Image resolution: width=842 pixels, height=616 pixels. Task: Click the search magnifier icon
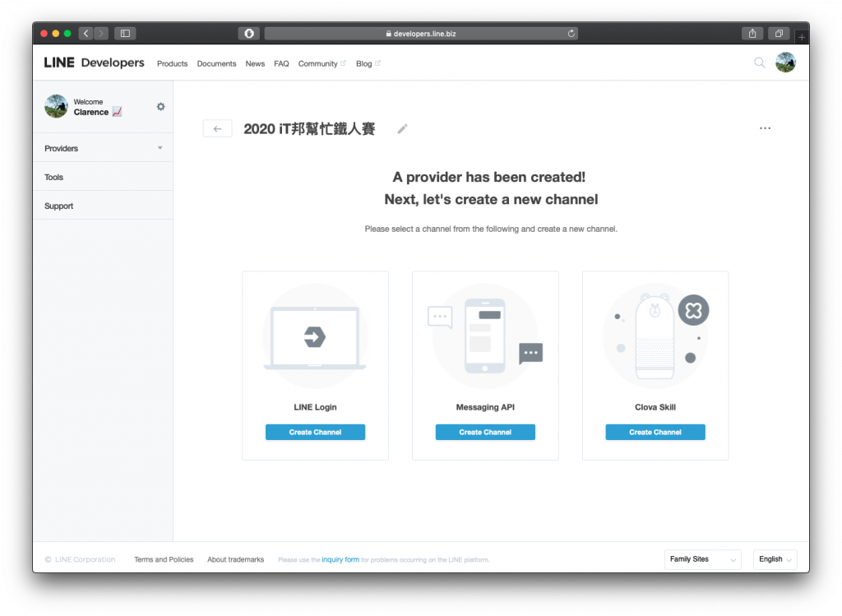759,63
